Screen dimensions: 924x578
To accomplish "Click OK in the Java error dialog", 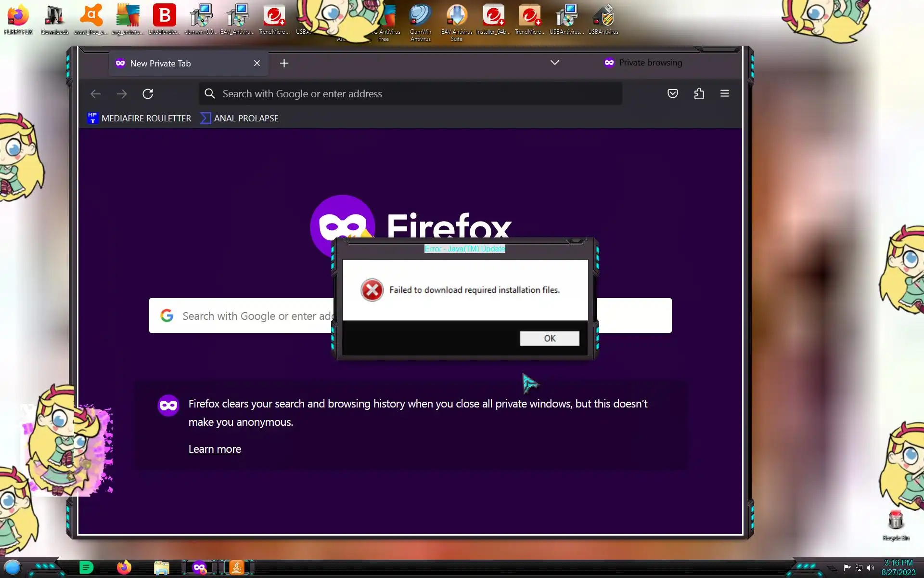I will [549, 338].
